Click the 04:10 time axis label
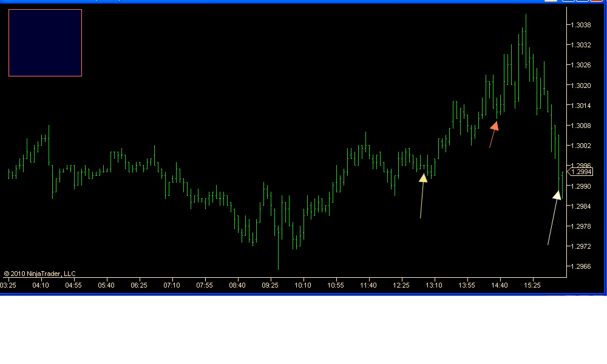607x364 pixels. pos(41,286)
